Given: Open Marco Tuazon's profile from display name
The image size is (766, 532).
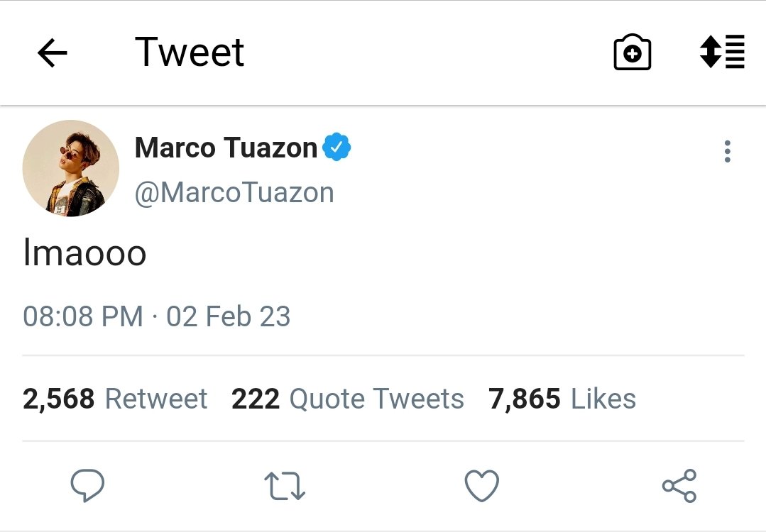Looking at the screenshot, I should coord(226,148).
